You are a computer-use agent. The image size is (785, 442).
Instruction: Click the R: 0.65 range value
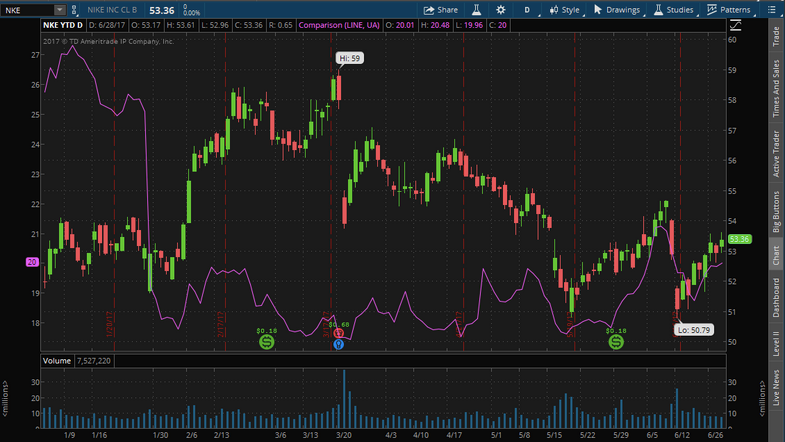point(280,25)
